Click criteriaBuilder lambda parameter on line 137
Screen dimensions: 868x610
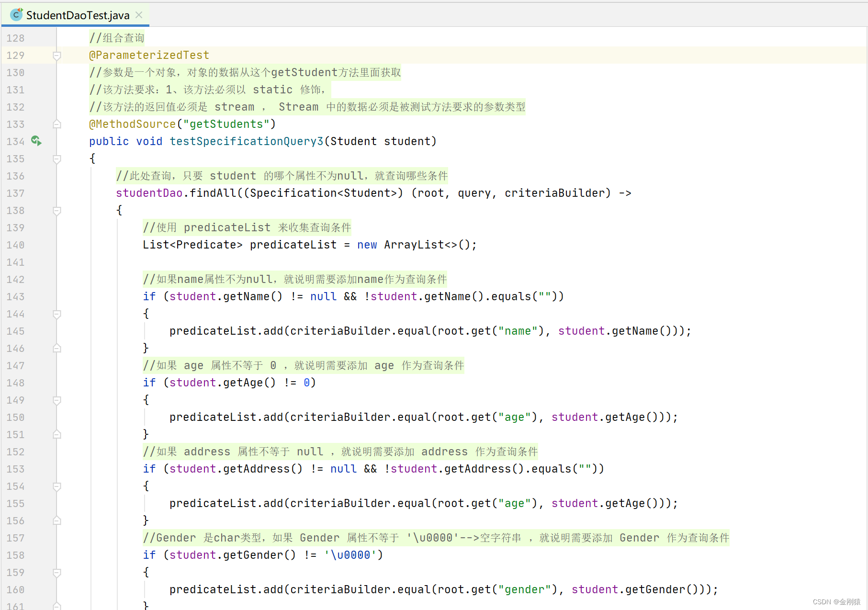[555, 193]
